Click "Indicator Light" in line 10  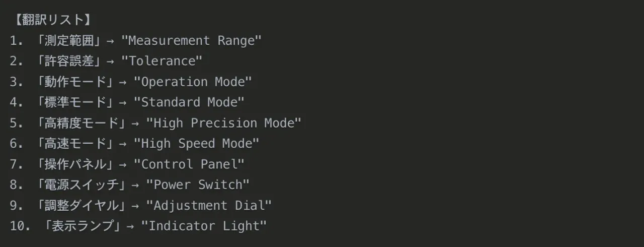click(x=204, y=227)
